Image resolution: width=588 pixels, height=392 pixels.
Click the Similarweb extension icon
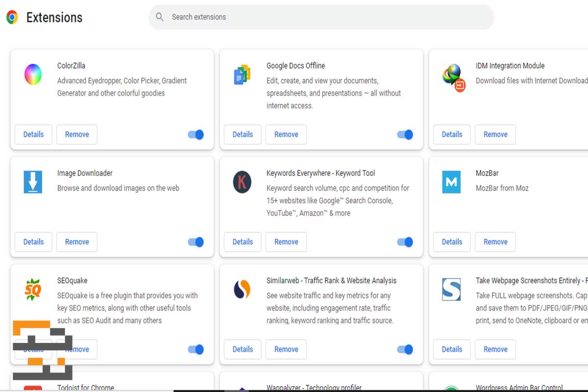point(242,290)
